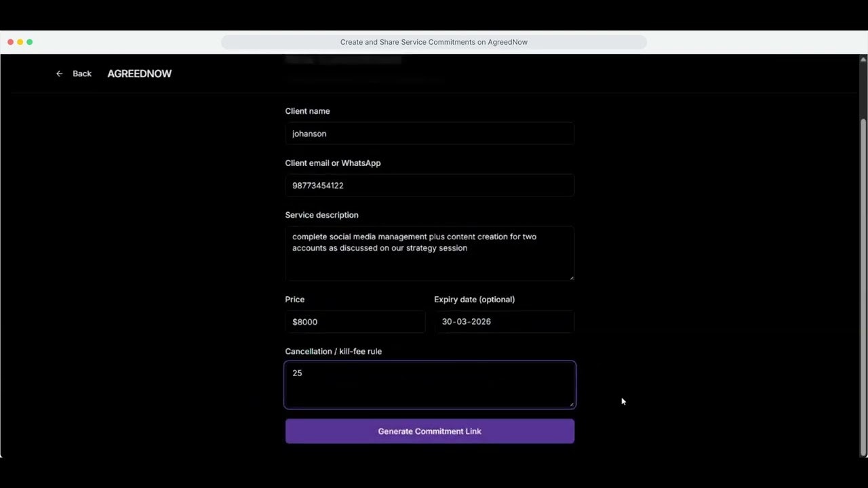Select the Back navigation text

pyautogui.click(x=82, y=73)
